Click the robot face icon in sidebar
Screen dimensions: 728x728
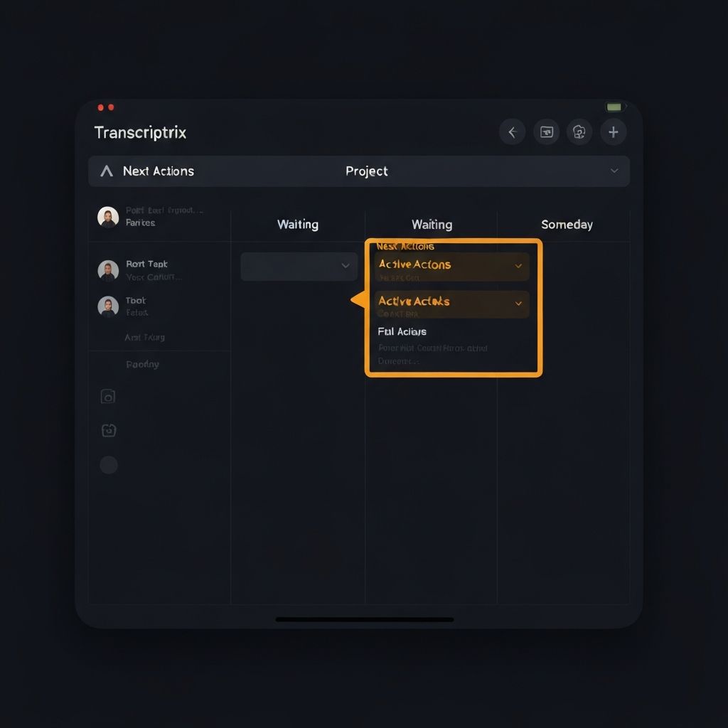109,430
